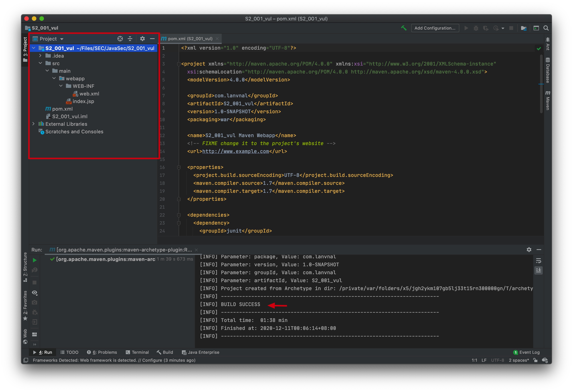
Task: Toggle the Web side tab
Action: click(x=25, y=336)
